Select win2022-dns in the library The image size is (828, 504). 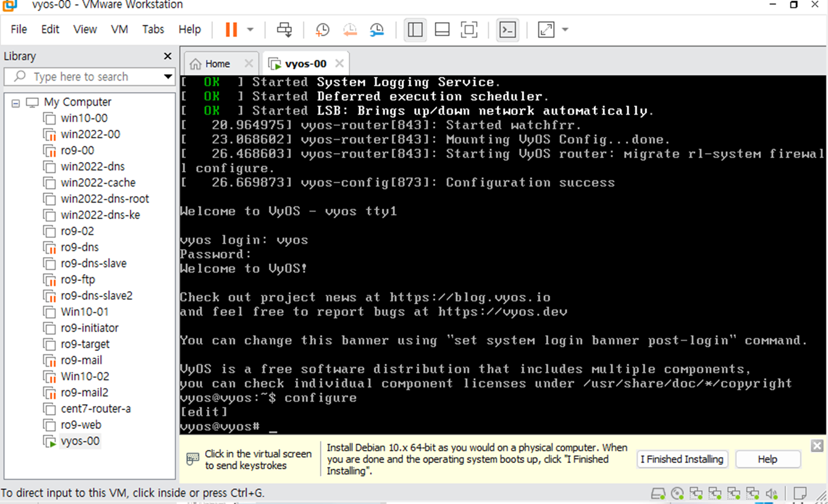[x=93, y=167]
